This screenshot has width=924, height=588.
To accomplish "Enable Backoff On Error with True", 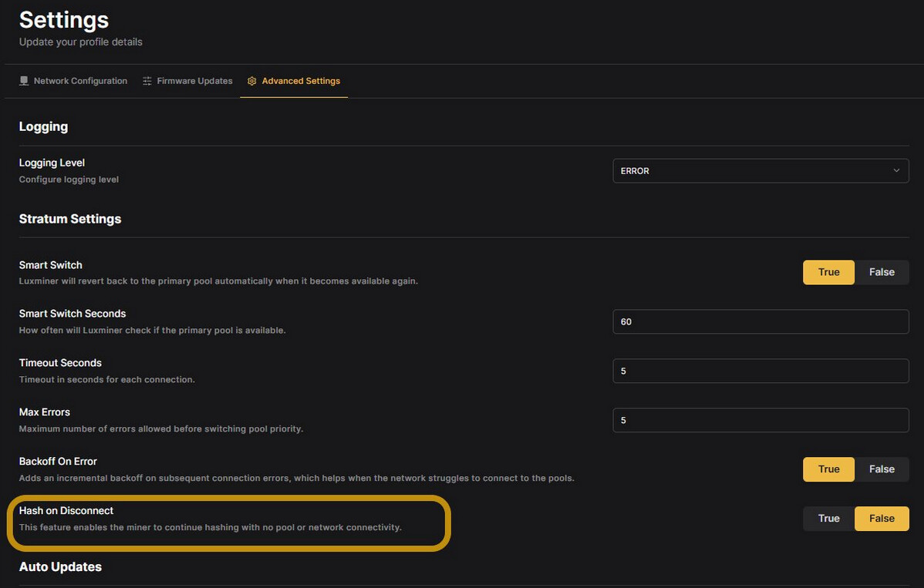I will pos(828,469).
